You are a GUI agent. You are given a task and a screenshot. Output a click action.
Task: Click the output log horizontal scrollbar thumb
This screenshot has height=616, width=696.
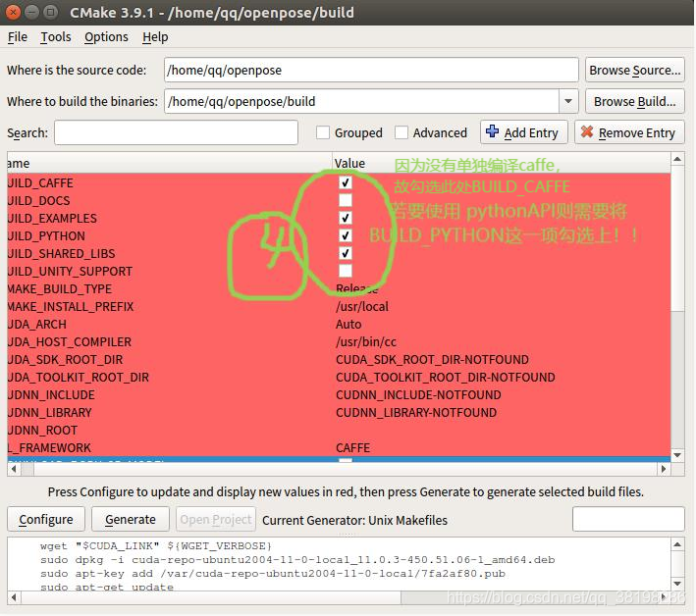tap(211, 597)
